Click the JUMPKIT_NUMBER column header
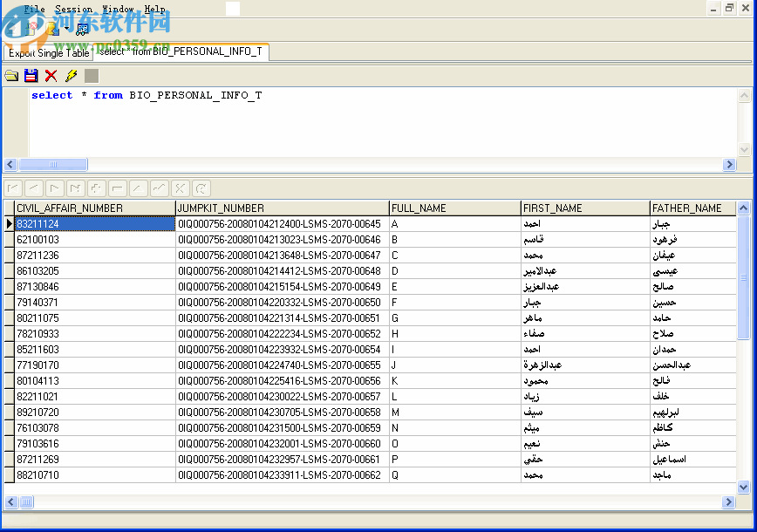Image resolution: width=757 pixels, height=532 pixels. point(282,208)
